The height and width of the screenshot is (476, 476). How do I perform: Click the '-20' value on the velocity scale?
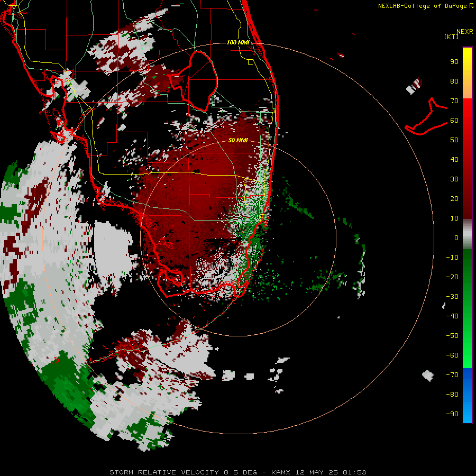tap(452, 277)
